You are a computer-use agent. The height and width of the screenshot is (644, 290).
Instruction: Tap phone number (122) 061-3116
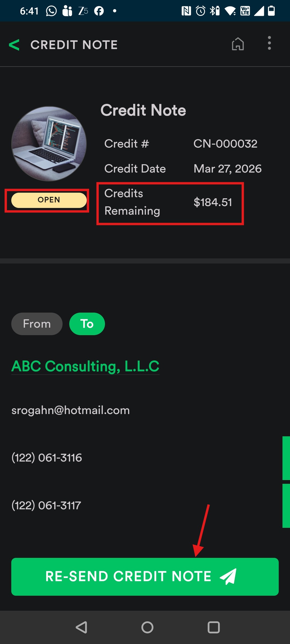click(47, 458)
